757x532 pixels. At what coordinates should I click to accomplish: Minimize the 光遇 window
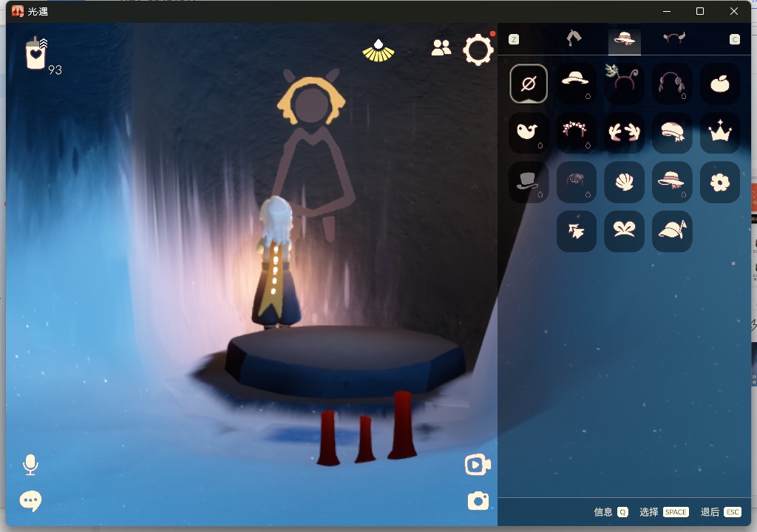pyautogui.click(x=667, y=11)
